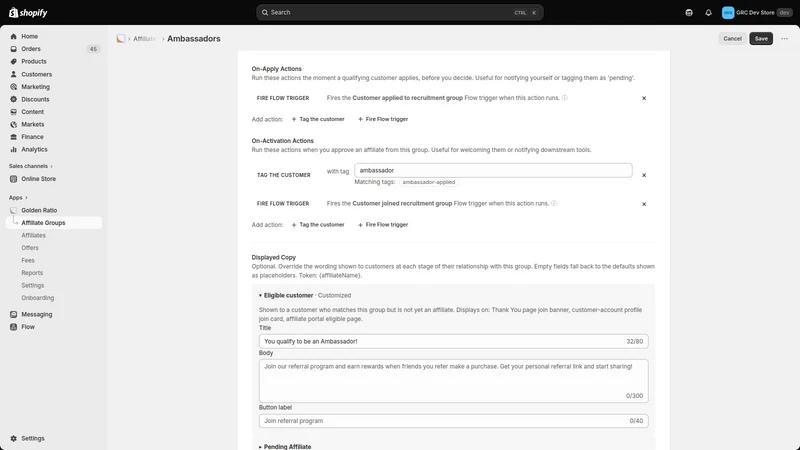Expand the Apps section
The height and width of the screenshot is (450, 800).
(x=18, y=197)
